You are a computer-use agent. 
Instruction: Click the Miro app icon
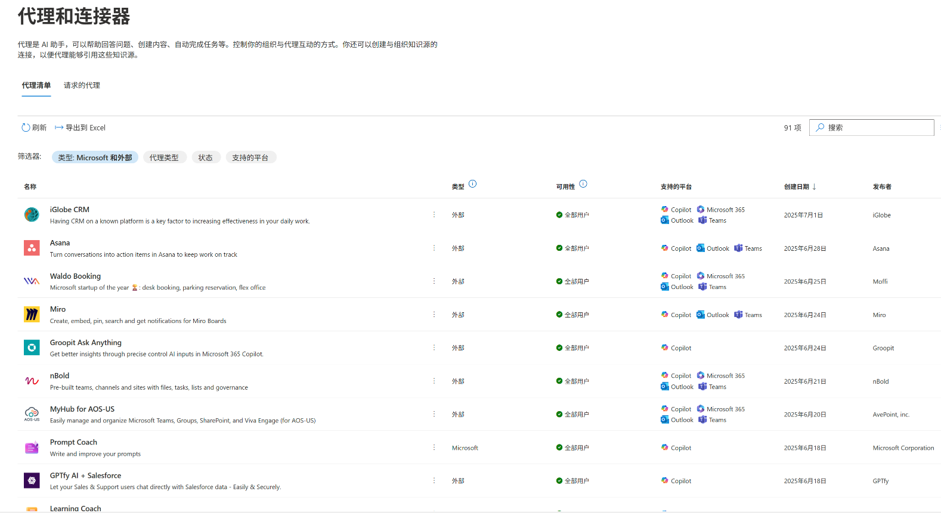pyautogui.click(x=32, y=314)
